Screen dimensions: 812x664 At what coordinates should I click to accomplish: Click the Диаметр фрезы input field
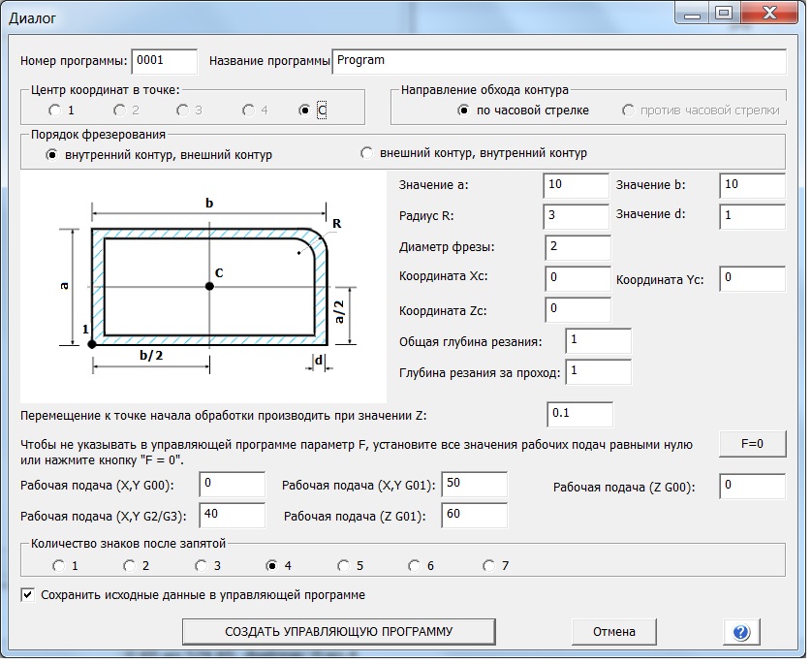point(578,247)
